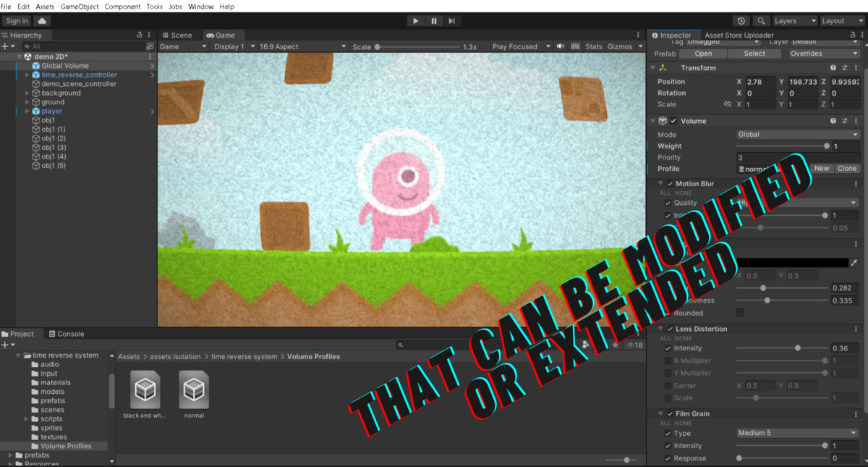
Task: Click the Step frame button
Action: (x=451, y=21)
